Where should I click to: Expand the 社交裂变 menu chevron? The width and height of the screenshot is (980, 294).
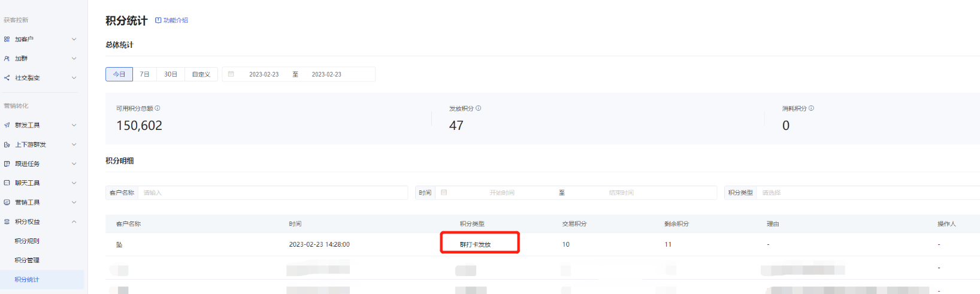pyautogui.click(x=74, y=78)
